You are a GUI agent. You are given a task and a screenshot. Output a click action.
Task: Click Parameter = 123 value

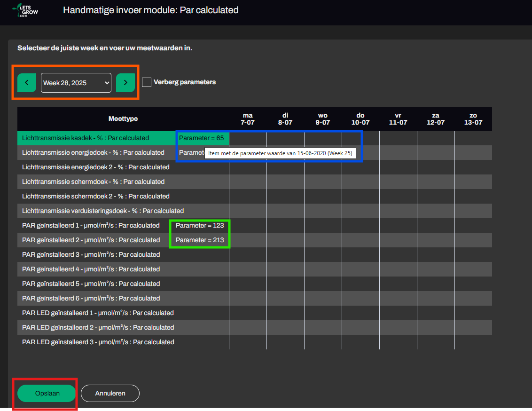click(x=200, y=226)
